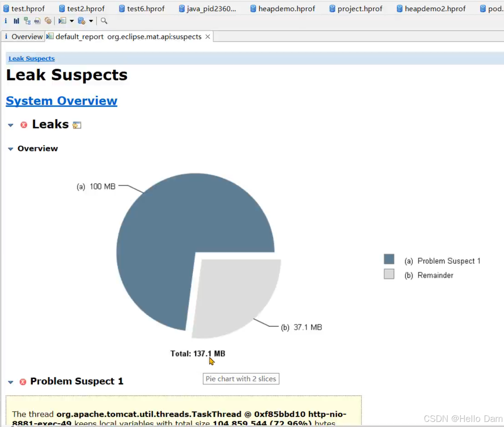Collapse the Problem Suspect 1 section triangle

(11, 382)
